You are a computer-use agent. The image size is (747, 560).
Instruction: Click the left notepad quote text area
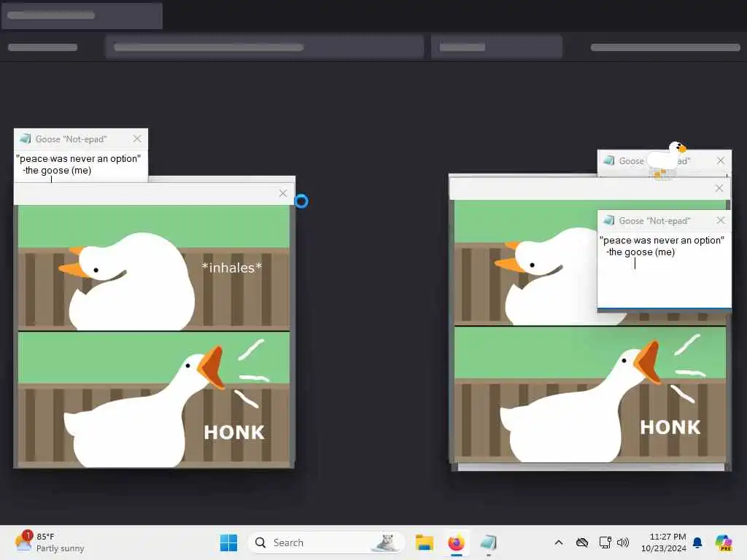click(81, 166)
